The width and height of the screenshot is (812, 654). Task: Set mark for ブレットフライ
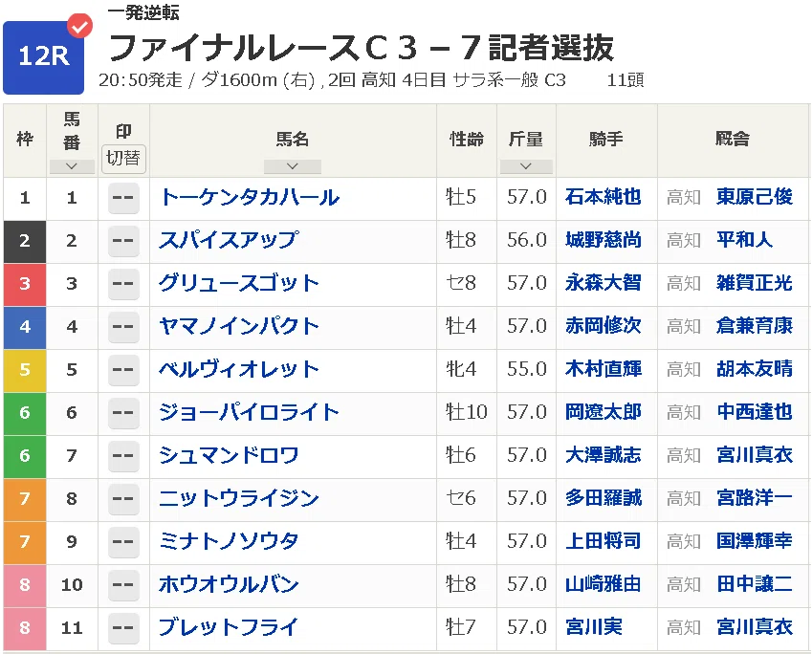[123, 627]
